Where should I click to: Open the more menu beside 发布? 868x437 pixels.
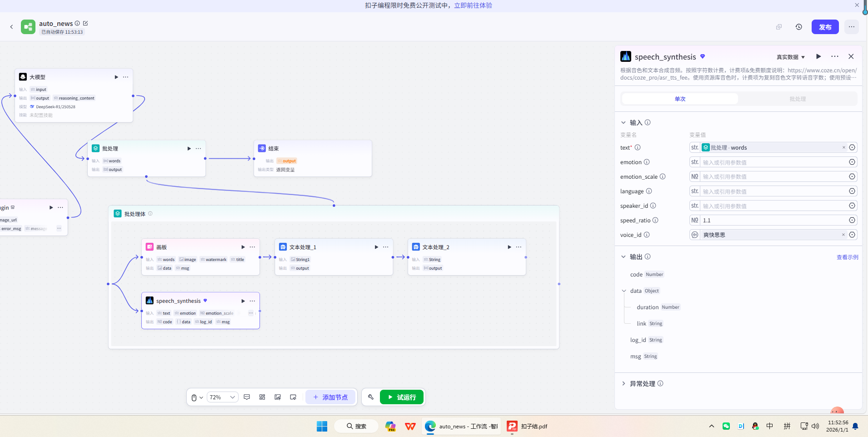pyautogui.click(x=852, y=27)
